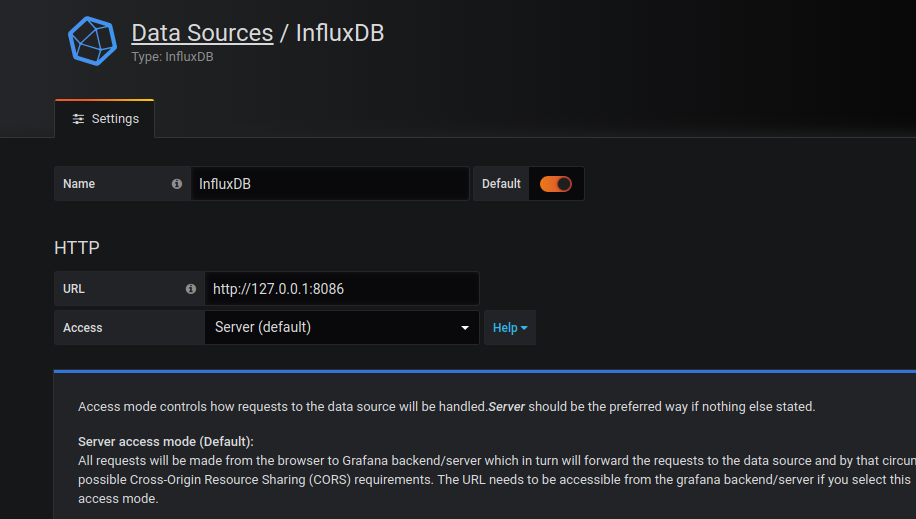Click the Access field label
The width and height of the screenshot is (916, 519).
point(83,328)
